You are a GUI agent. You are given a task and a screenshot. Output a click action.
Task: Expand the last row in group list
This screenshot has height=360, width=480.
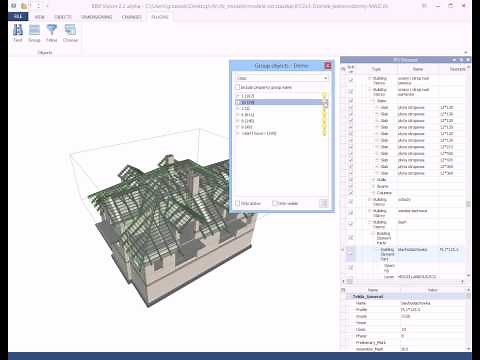click(x=238, y=133)
